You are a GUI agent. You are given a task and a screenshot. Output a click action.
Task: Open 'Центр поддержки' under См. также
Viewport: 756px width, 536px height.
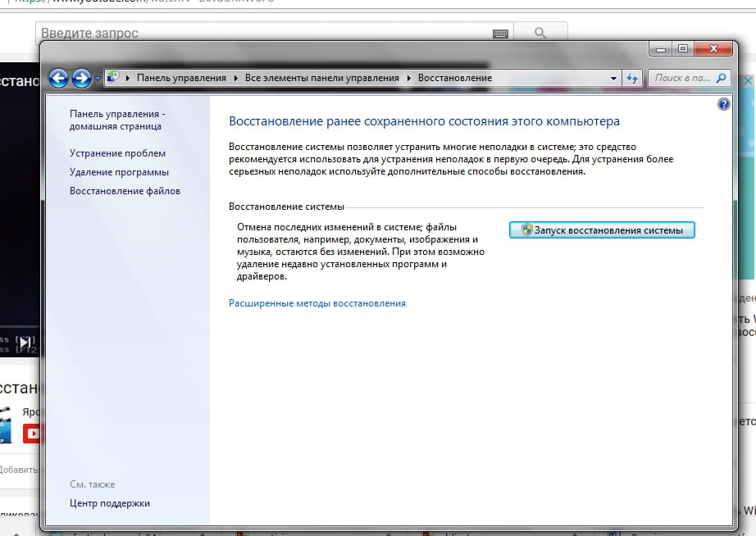pos(110,503)
